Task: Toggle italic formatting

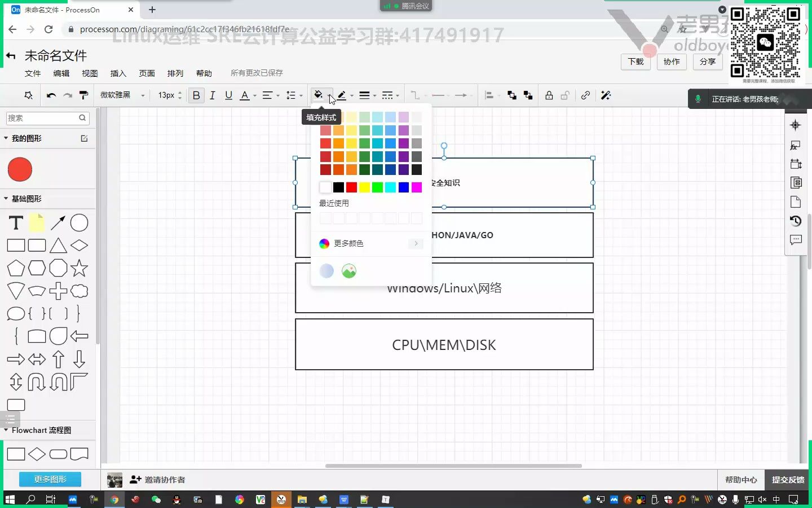Action: 213,95
